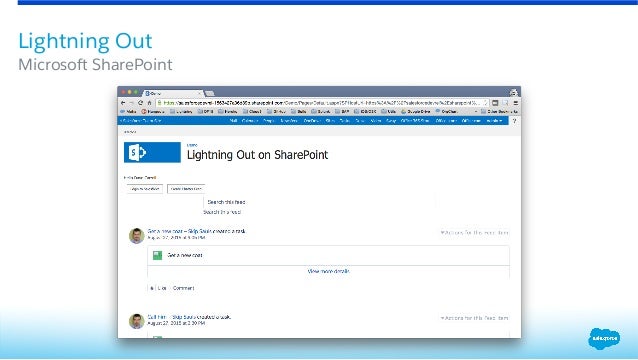Image resolution: width=638 pixels, height=360 pixels.
Task: Click the Google Drive bookmark
Action: point(415,111)
